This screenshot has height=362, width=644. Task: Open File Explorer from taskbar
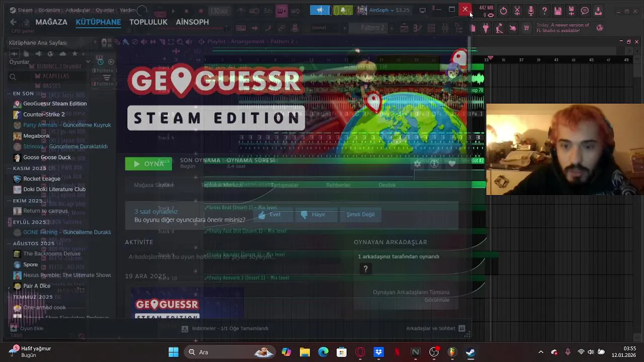tap(305, 352)
